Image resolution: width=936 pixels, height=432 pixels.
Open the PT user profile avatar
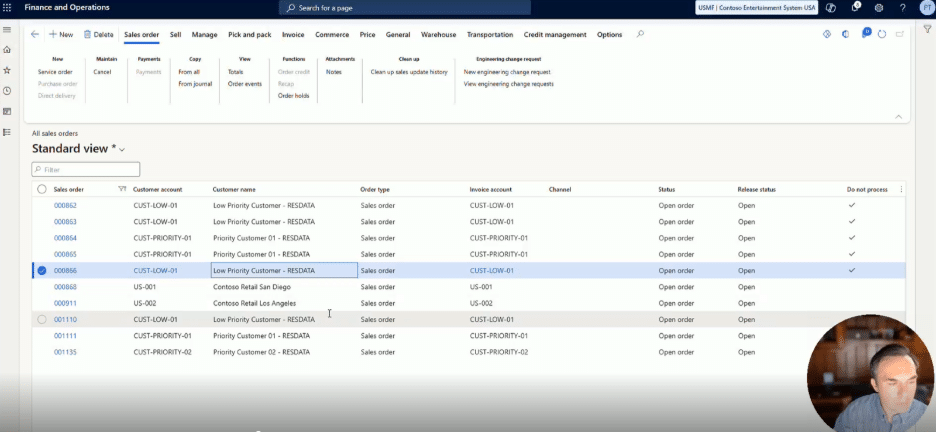[926, 8]
